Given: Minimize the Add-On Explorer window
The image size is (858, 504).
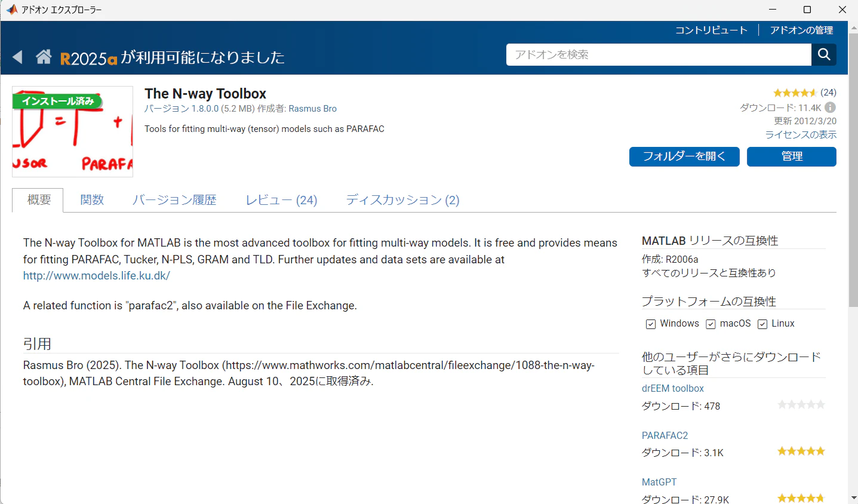Looking at the screenshot, I should tap(773, 10).
